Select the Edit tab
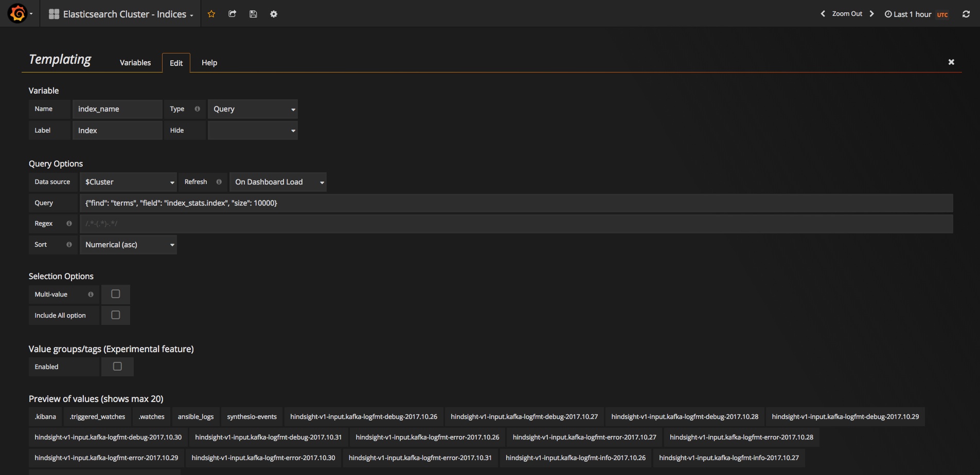 [176, 63]
